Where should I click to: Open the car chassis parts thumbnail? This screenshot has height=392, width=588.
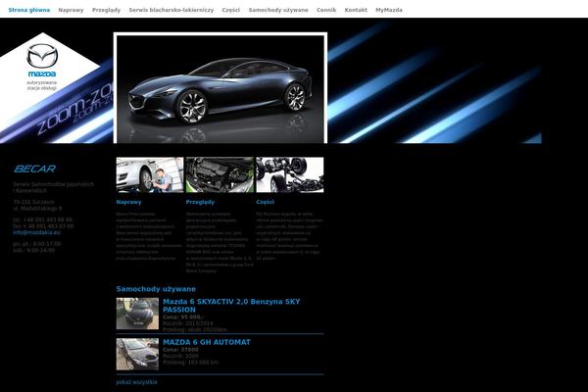(x=290, y=174)
